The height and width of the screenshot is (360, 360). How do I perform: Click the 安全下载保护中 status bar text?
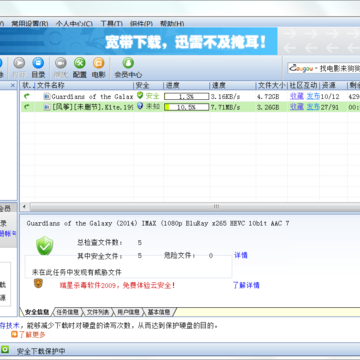(41, 351)
